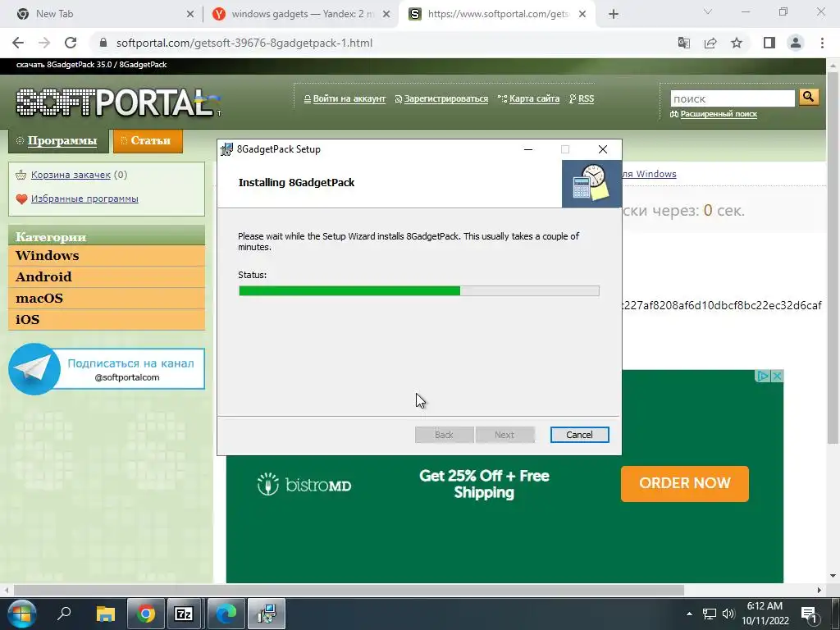Open the Windows Start menu
The height and width of the screenshot is (630, 840).
(x=21, y=614)
